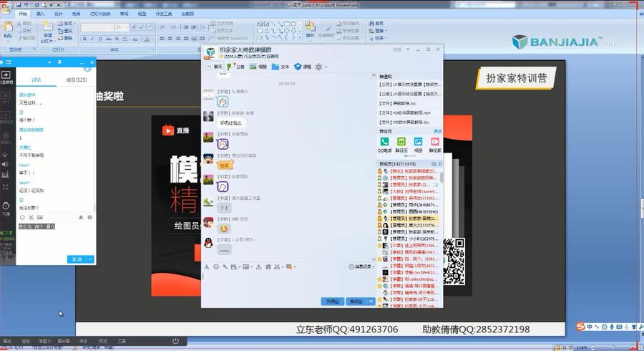Expand the screenshot scissors dropdown arrow

point(283,267)
